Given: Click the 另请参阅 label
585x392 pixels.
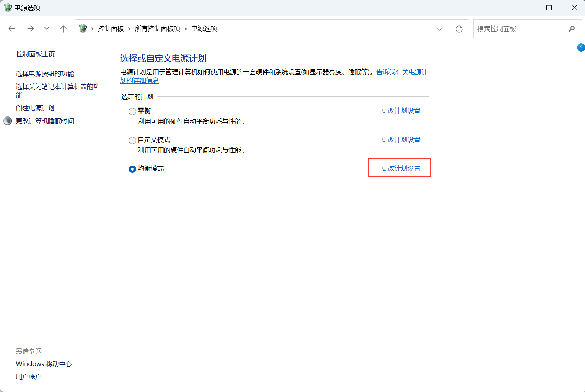Looking at the screenshot, I should pyautogui.click(x=29, y=351).
